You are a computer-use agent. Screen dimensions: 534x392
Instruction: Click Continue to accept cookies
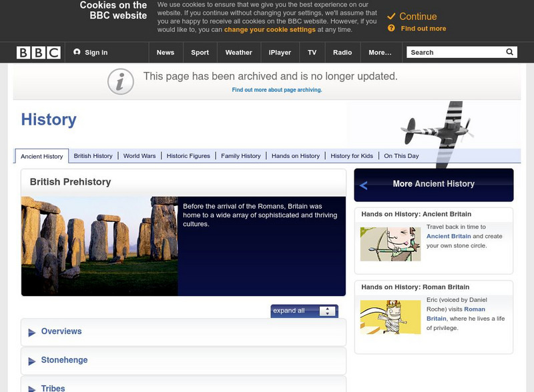click(x=418, y=16)
